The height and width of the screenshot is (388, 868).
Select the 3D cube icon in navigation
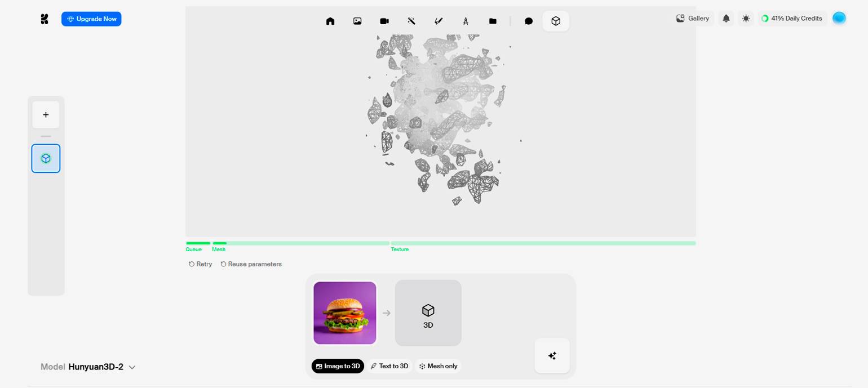pos(556,21)
